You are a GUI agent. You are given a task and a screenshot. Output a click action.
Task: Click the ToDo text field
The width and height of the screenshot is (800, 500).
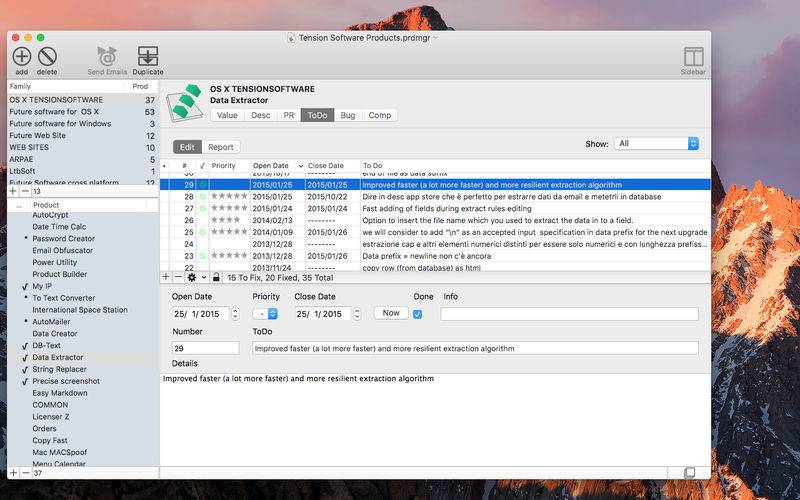click(x=476, y=348)
